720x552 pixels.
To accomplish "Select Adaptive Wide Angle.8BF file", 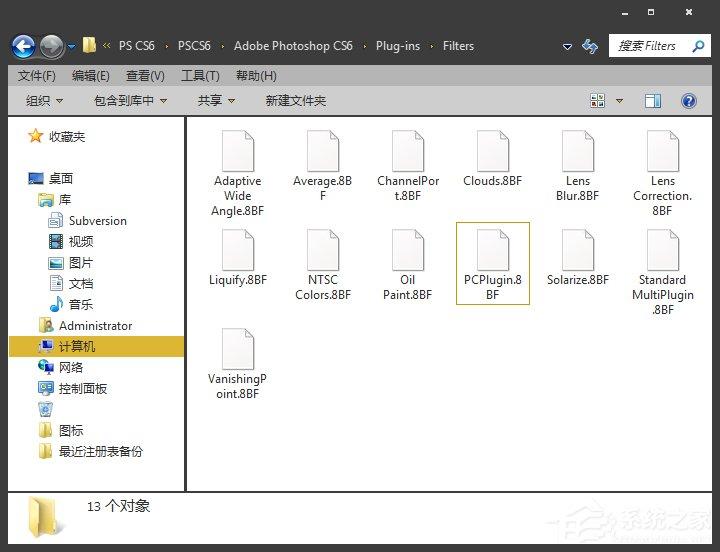I will (x=238, y=174).
